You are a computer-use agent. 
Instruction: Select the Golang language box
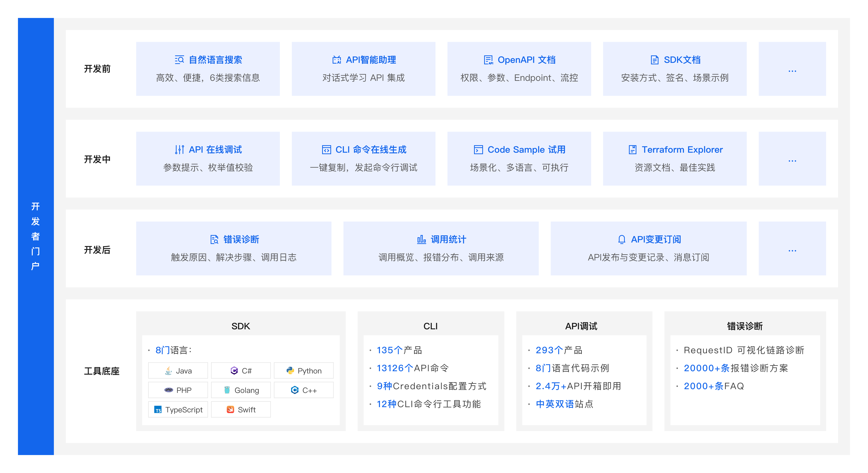(241, 390)
